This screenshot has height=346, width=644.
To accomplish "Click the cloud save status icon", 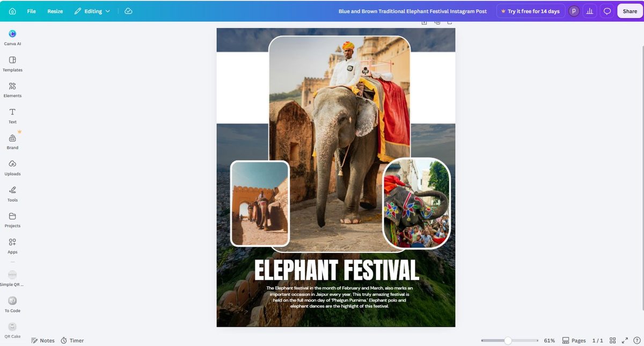I will click(x=128, y=11).
